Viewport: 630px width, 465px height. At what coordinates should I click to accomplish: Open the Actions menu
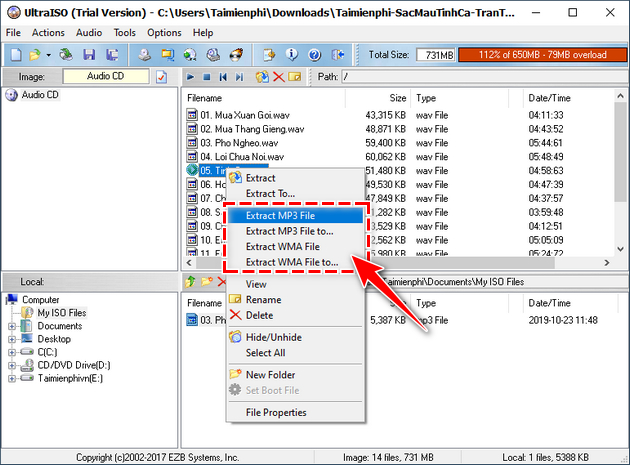(48, 33)
